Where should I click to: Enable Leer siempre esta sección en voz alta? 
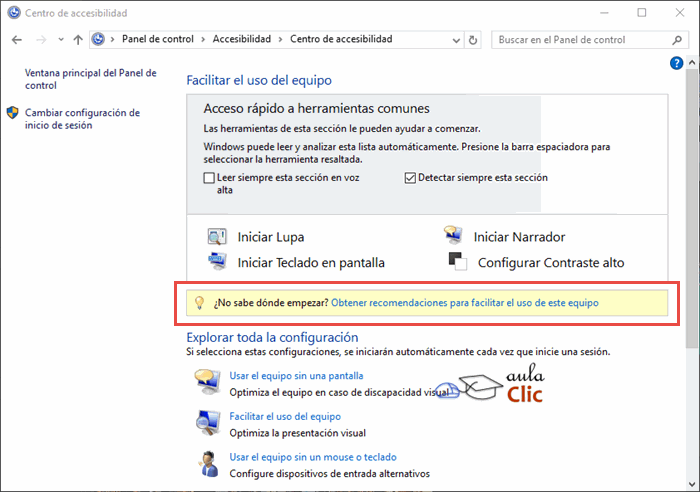tap(209, 178)
